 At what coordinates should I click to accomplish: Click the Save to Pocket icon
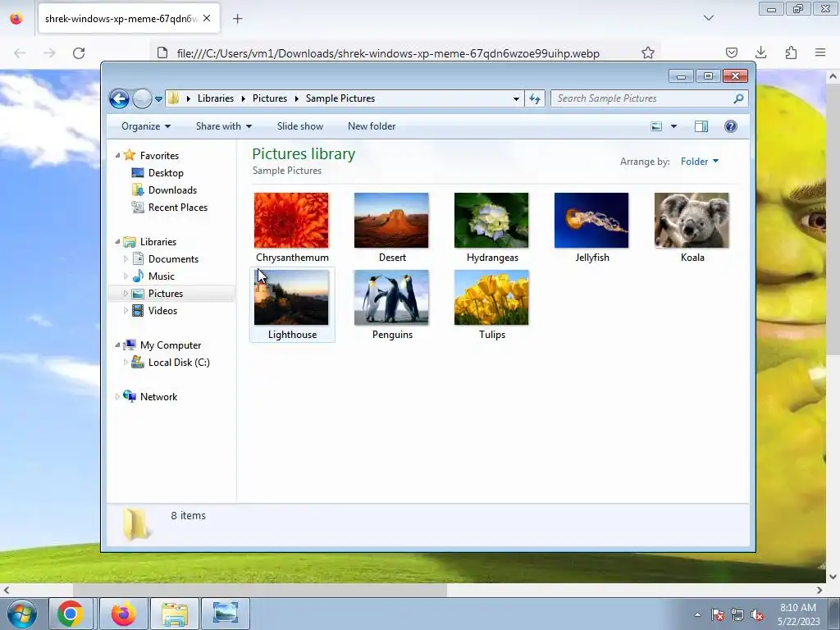(731, 52)
